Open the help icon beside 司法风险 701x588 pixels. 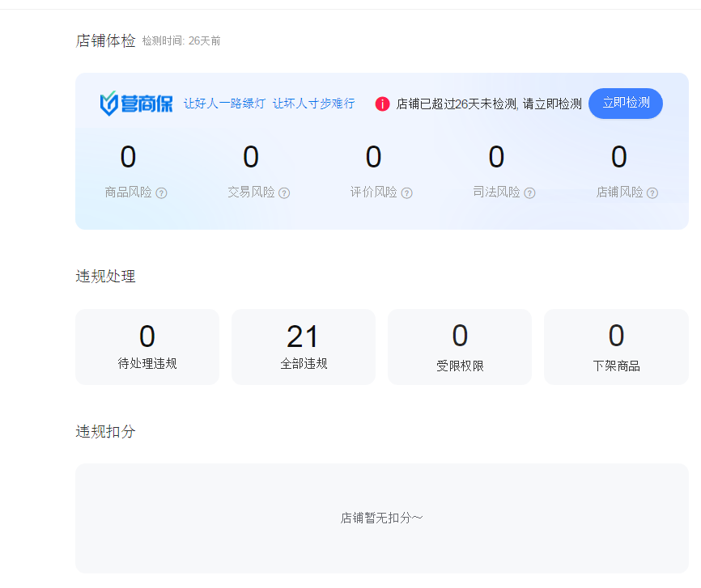tap(530, 193)
